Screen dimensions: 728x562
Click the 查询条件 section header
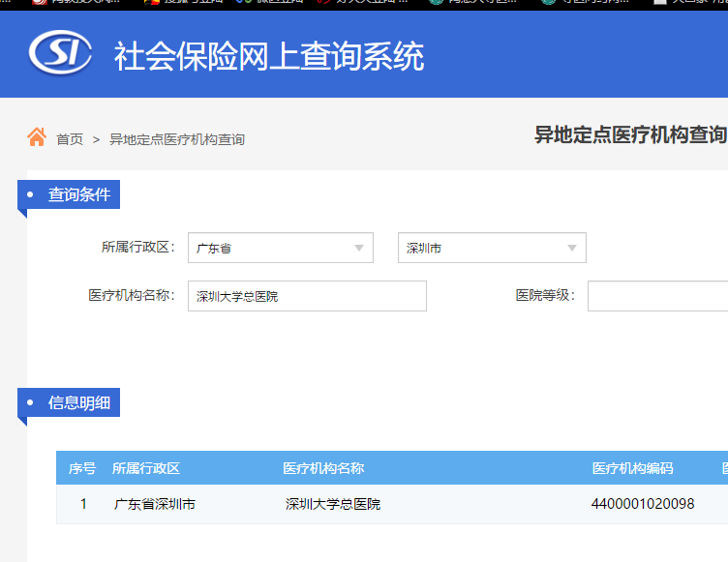79,194
